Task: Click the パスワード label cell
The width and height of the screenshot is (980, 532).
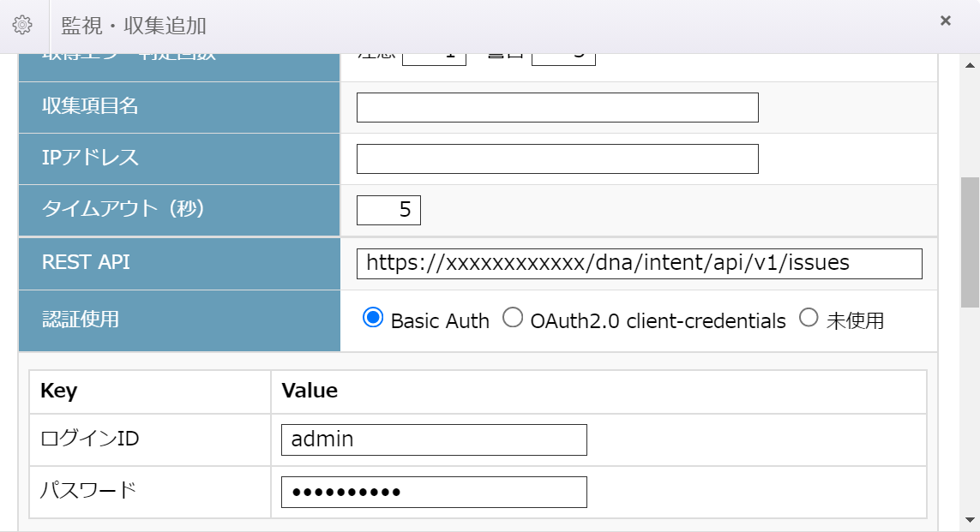Action: (x=88, y=491)
